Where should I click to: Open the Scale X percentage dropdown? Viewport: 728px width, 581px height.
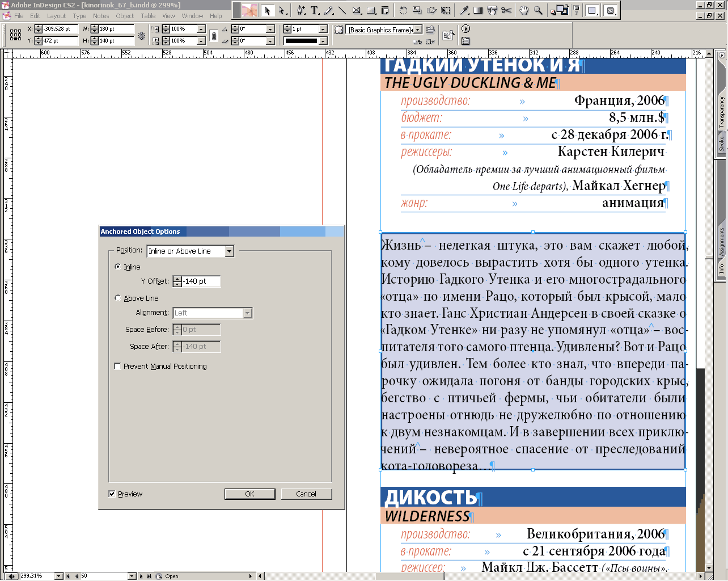(201, 29)
